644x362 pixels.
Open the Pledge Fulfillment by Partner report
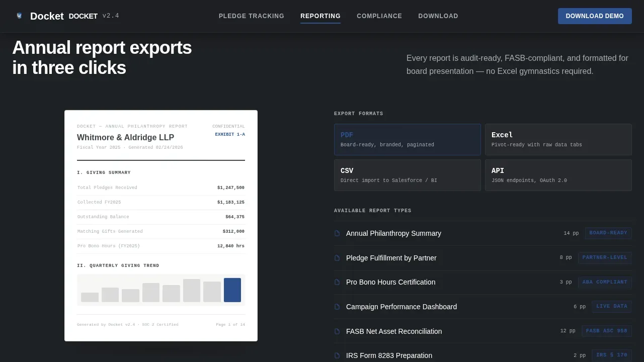(x=483, y=258)
